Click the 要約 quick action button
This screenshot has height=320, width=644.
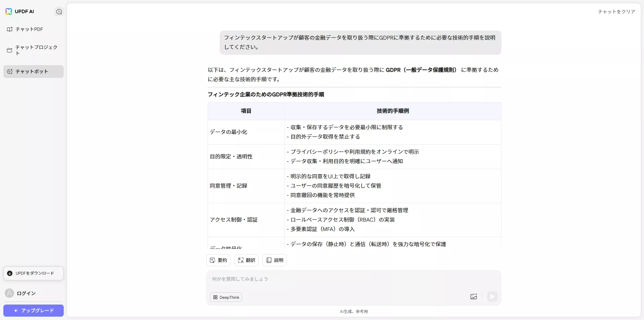(218, 260)
